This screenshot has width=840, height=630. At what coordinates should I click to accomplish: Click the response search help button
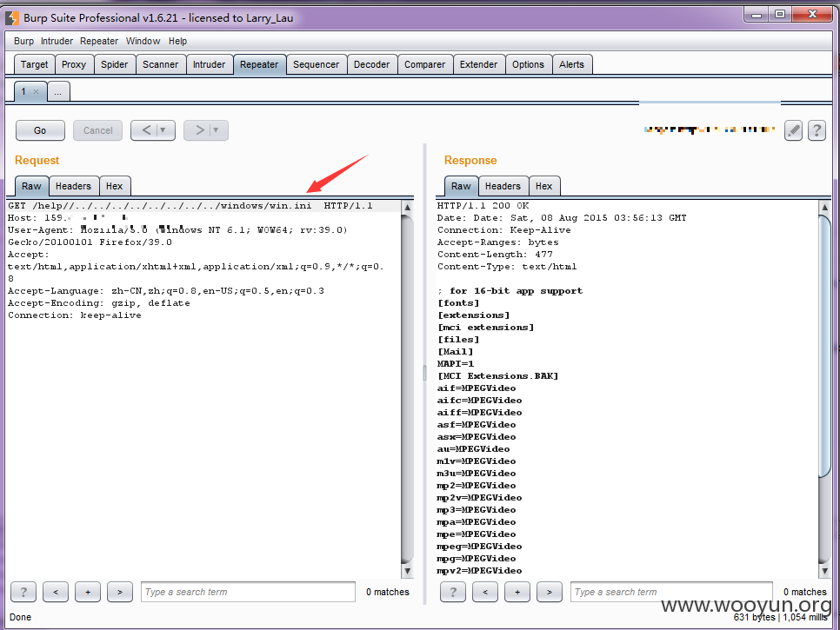click(453, 592)
